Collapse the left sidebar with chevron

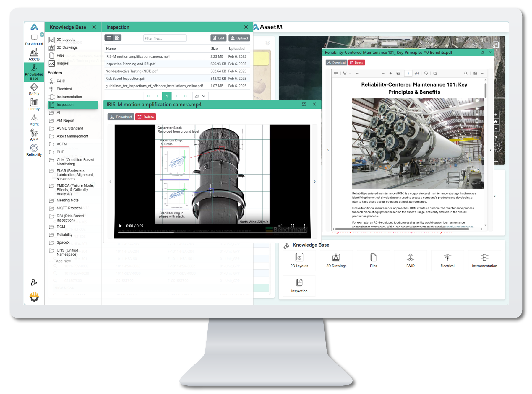(42, 35)
